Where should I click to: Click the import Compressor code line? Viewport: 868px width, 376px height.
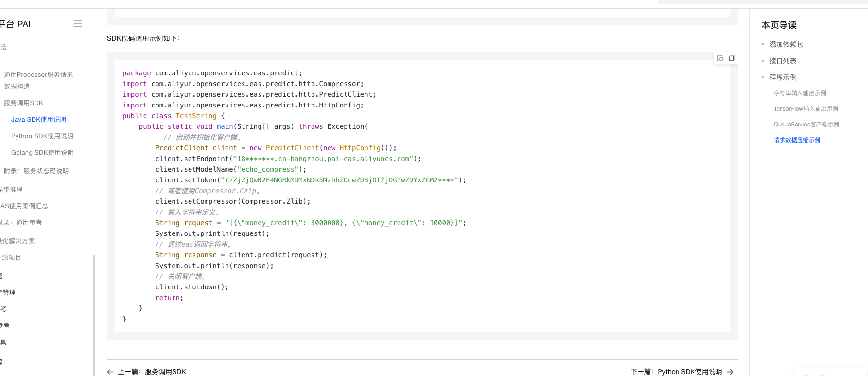[x=243, y=84]
